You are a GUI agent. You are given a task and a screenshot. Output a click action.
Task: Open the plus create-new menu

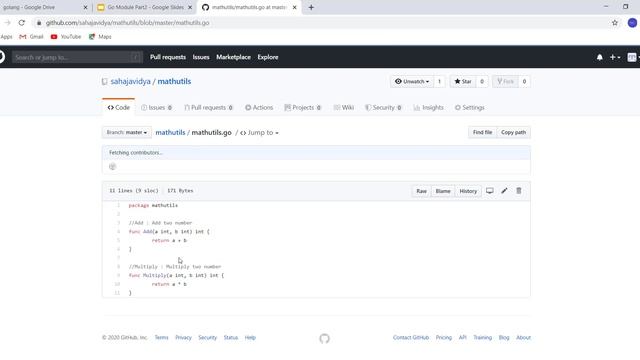[615, 58]
